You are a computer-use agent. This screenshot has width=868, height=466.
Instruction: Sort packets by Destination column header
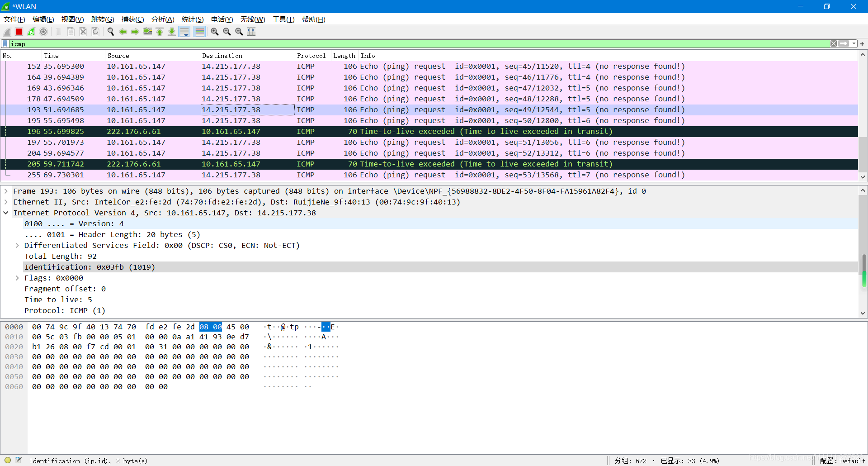coord(247,56)
